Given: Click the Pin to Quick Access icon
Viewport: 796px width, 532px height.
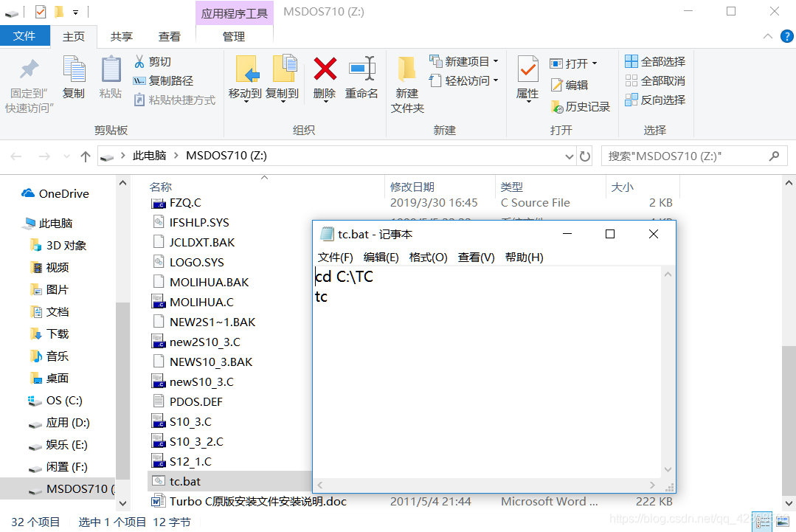Looking at the screenshot, I should click(29, 70).
